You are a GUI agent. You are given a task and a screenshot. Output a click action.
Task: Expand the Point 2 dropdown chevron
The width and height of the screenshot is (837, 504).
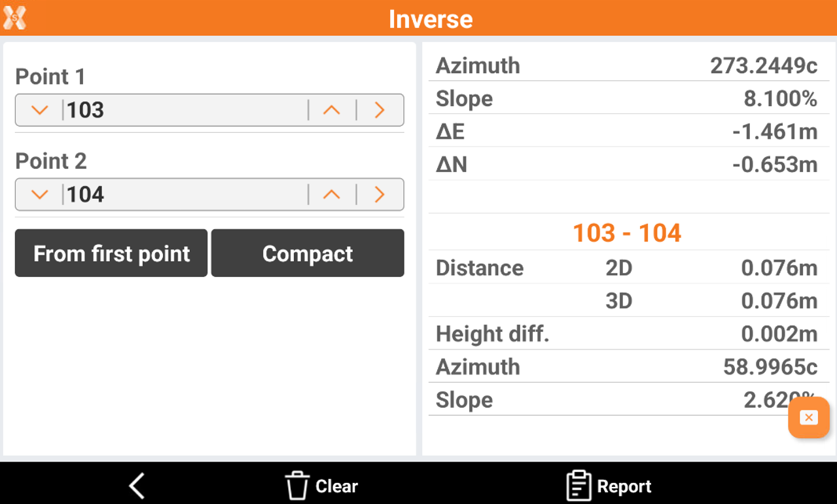pyautogui.click(x=40, y=194)
